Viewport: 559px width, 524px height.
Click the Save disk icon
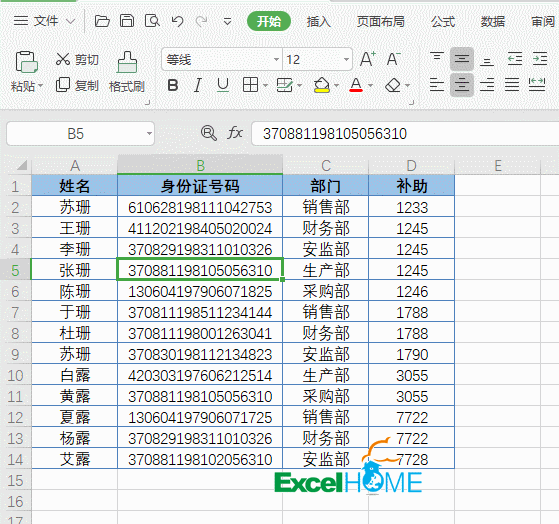[127, 21]
